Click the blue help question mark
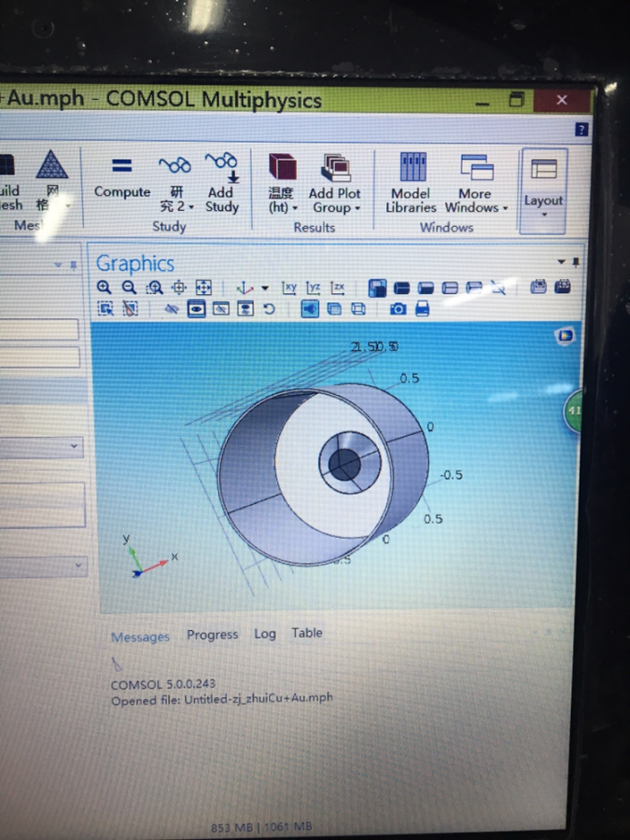 581,129
